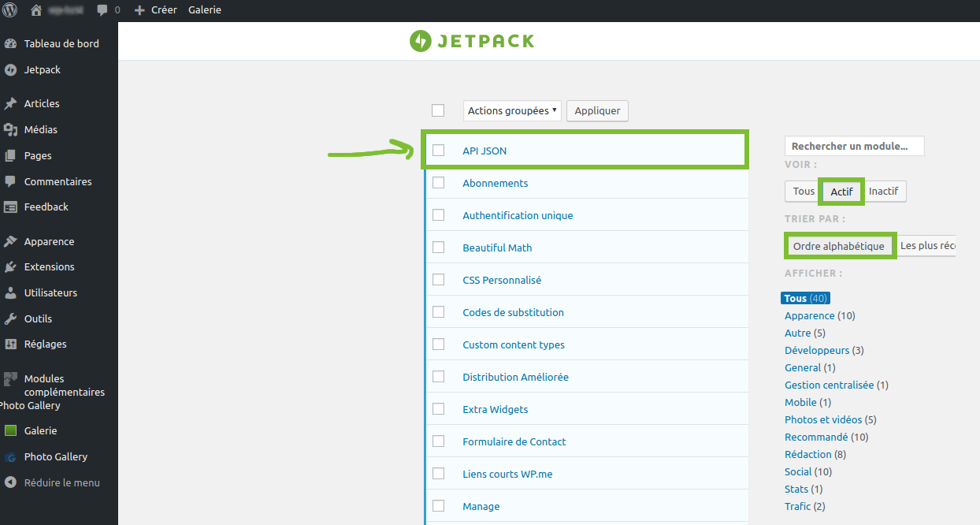
Task: Click the Apparence paintbrush icon
Action: point(10,242)
